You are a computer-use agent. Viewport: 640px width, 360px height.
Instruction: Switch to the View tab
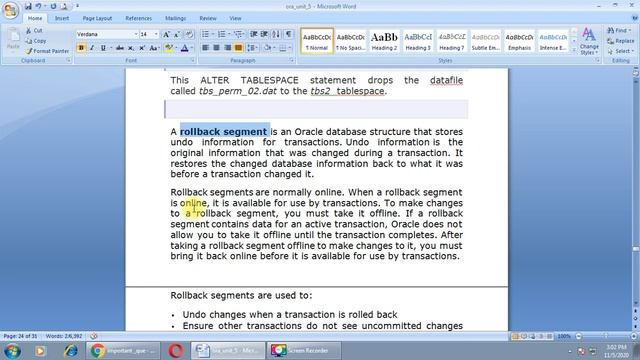click(x=235, y=18)
